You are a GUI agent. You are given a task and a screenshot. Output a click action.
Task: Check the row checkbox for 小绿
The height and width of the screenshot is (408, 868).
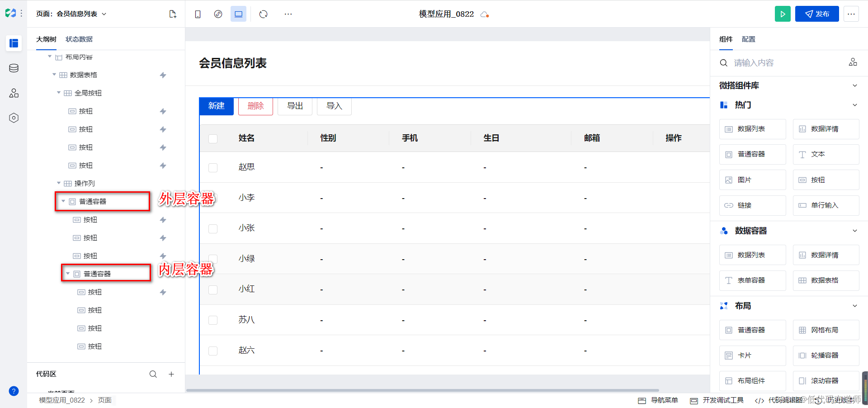[213, 259]
